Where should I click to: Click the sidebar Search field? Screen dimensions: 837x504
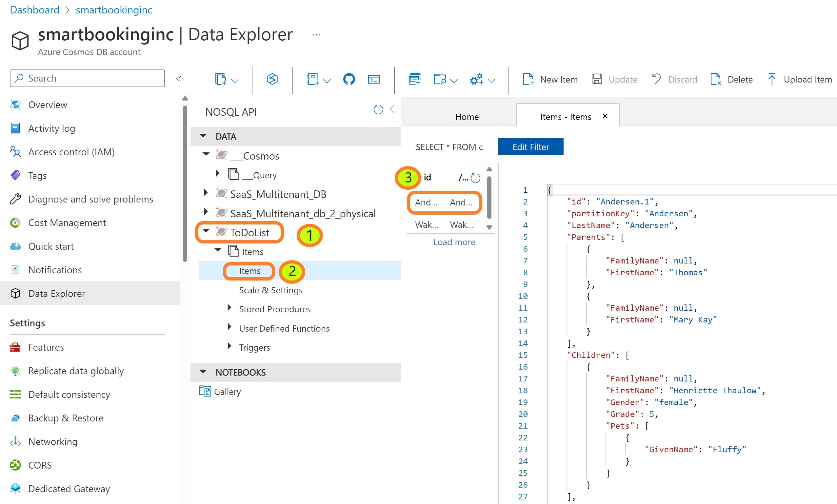pos(87,78)
